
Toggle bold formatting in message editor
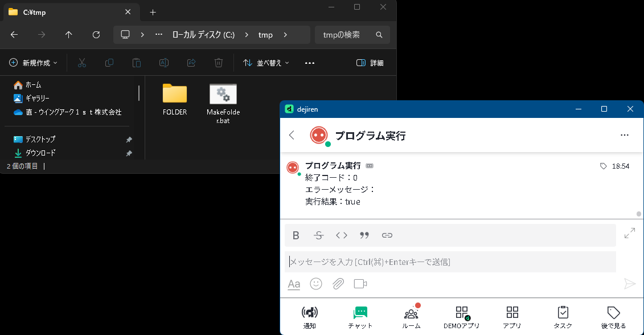[296, 235]
